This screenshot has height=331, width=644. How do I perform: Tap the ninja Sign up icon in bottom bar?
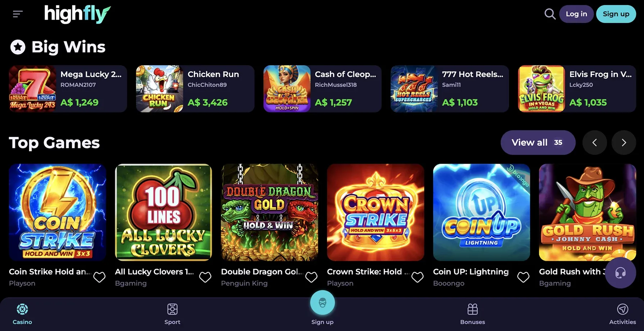click(322, 303)
